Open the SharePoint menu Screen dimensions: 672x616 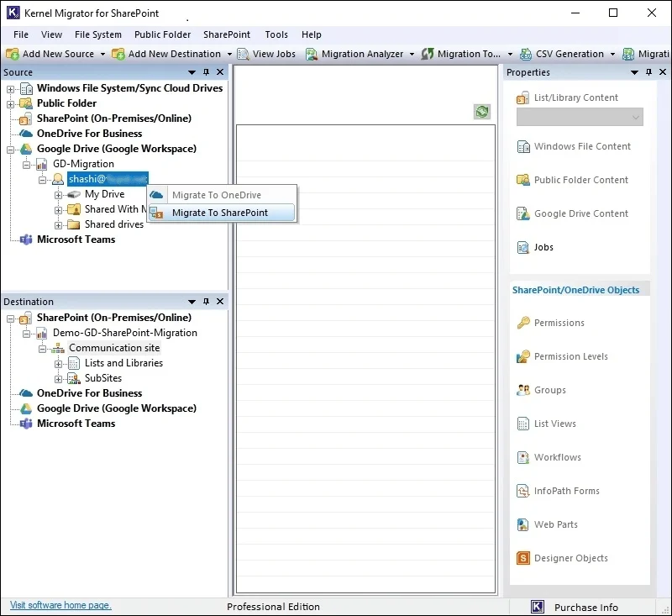pyautogui.click(x=227, y=34)
